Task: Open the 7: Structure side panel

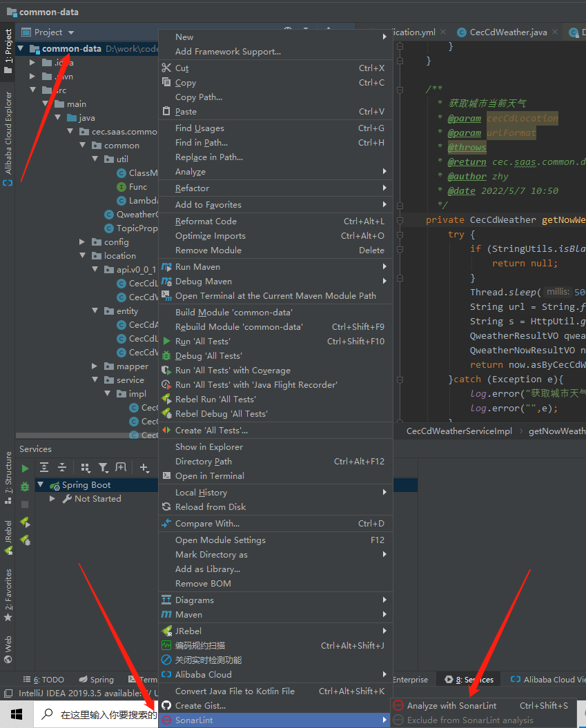Action: [x=8, y=478]
